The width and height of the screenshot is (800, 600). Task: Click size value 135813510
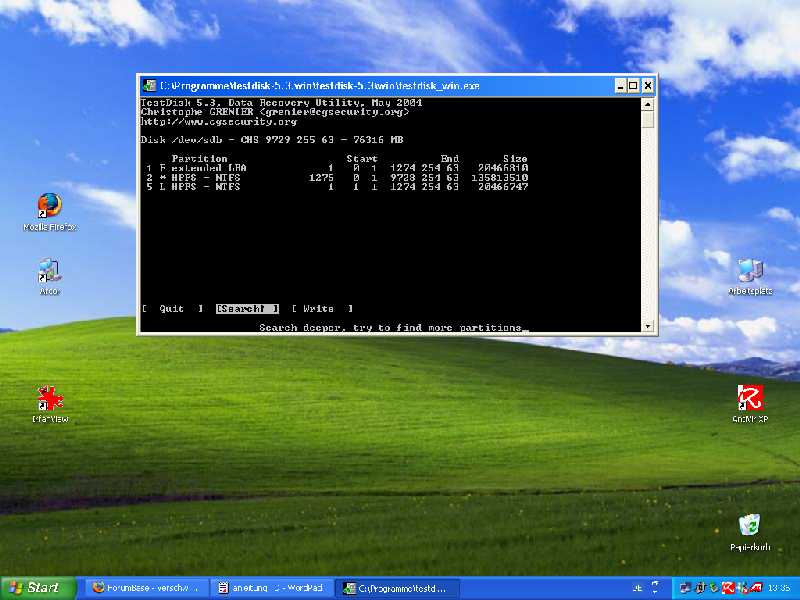point(499,178)
